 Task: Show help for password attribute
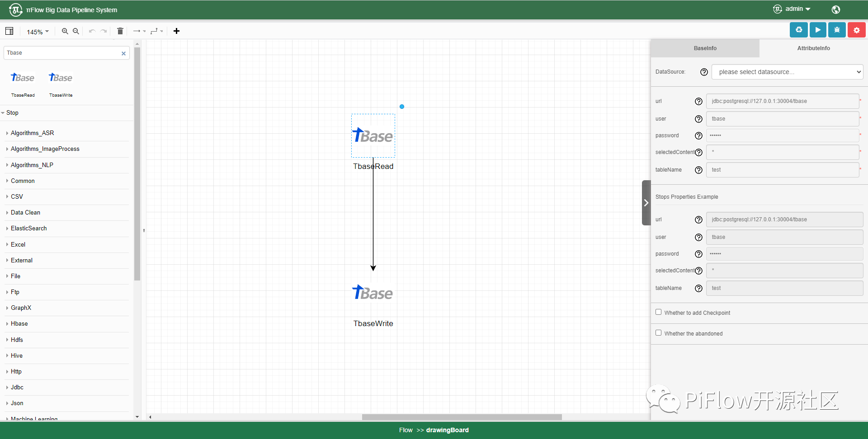tap(698, 135)
